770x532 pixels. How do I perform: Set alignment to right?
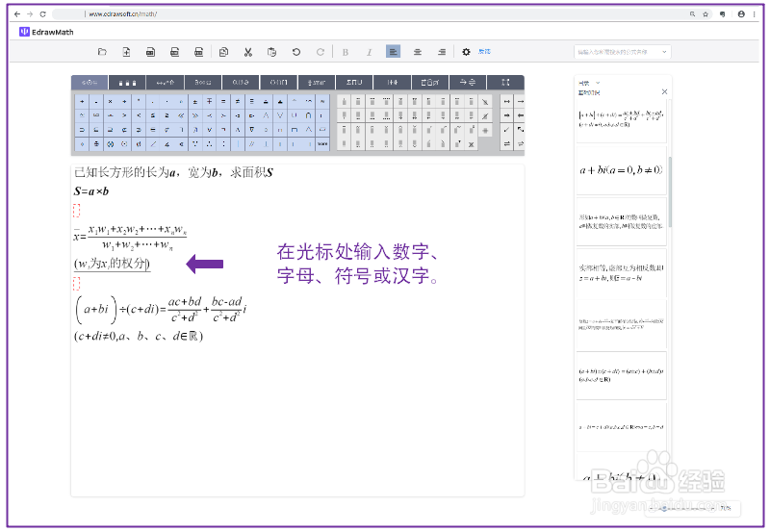(442, 52)
